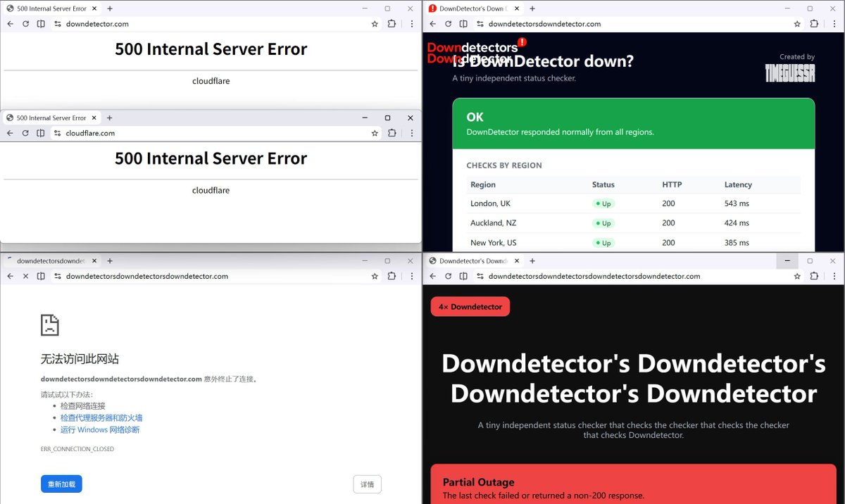Screen dimensions: 845x504
Task: Open three-dot menu in downdetector.com window
Action: [412, 23]
